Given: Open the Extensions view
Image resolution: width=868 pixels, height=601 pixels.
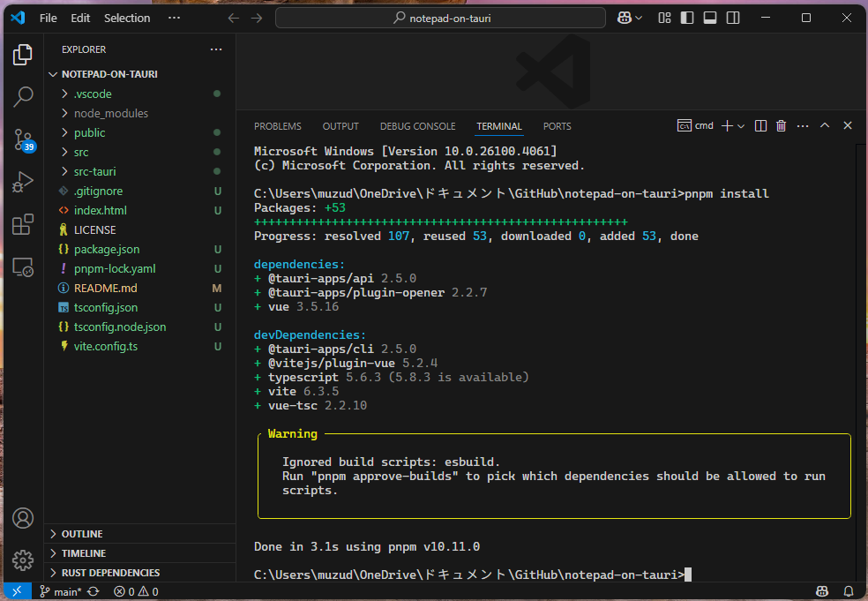Looking at the screenshot, I should 23,224.
